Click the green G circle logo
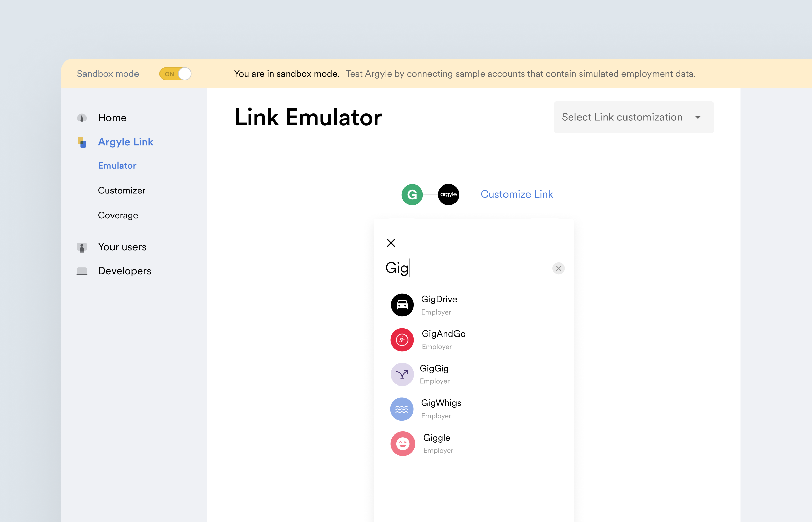The image size is (812, 522). click(x=412, y=195)
